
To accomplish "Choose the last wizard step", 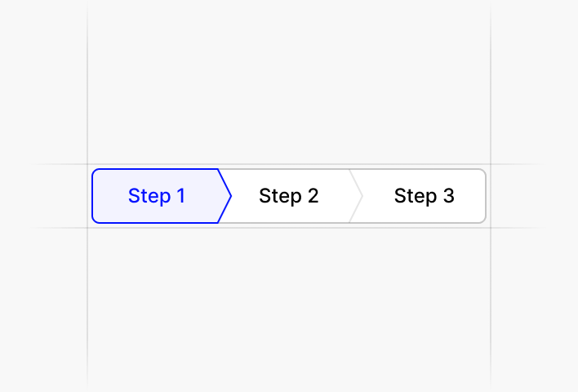I will click(x=424, y=196).
